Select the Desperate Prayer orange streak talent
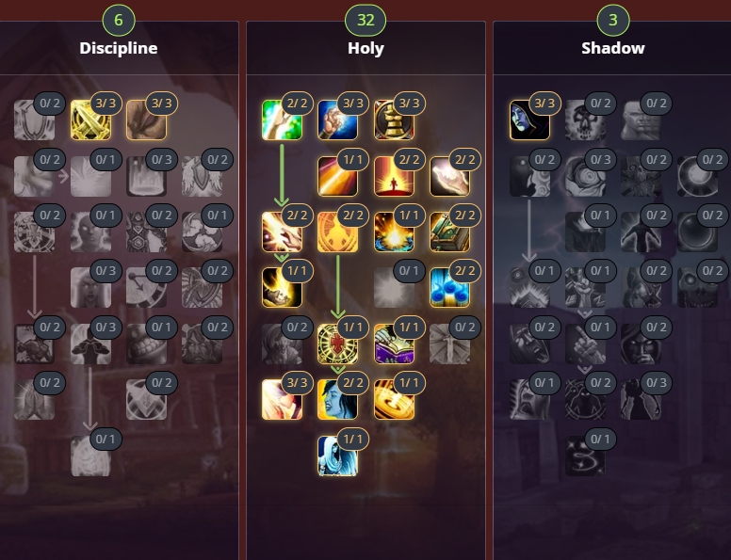 [337, 176]
